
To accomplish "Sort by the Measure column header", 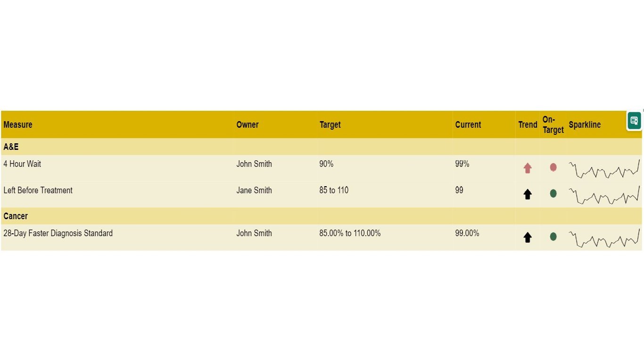I will (18, 124).
